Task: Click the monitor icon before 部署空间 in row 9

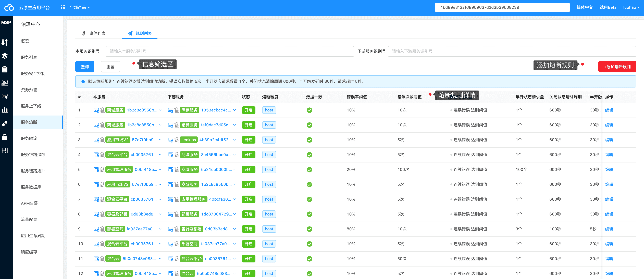Action: [96, 229]
